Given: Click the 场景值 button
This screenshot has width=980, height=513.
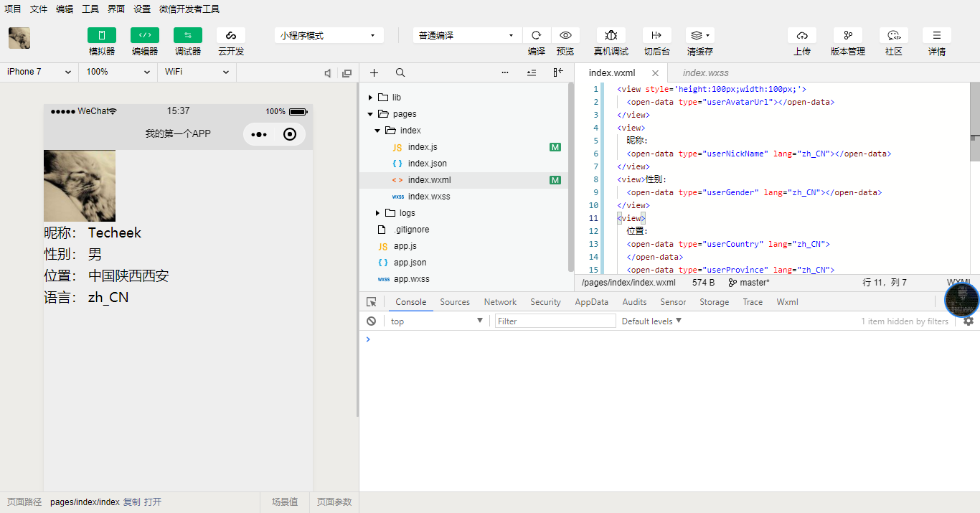Looking at the screenshot, I should [x=285, y=502].
